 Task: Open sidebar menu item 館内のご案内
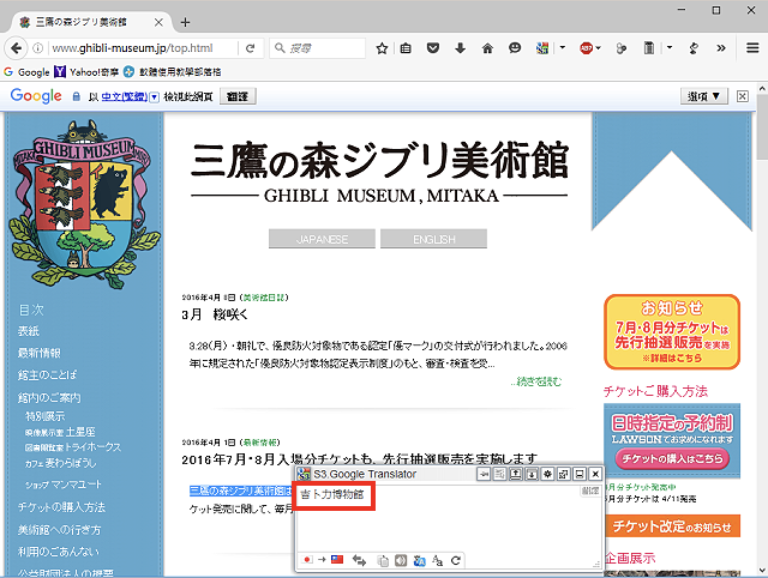click(x=49, y=397)
